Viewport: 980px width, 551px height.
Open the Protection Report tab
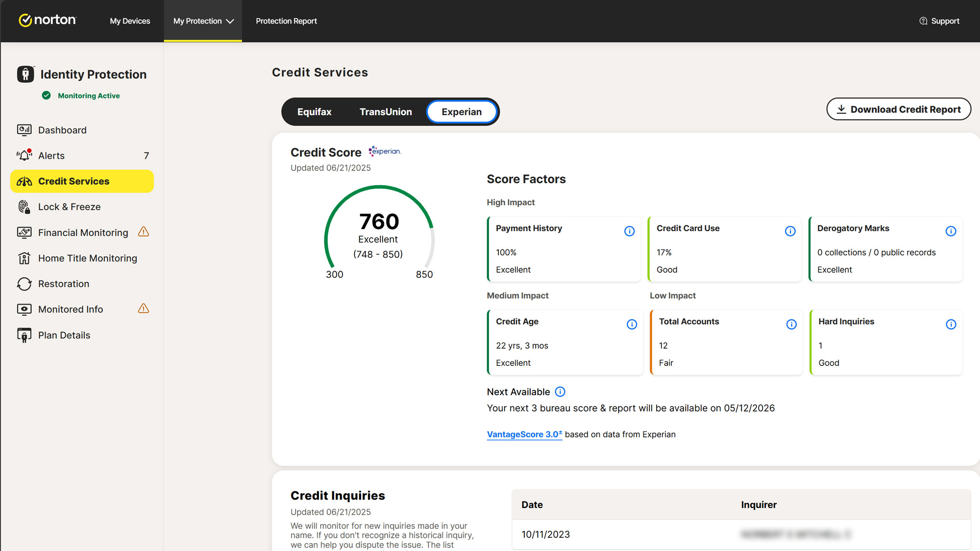(286, 21)
